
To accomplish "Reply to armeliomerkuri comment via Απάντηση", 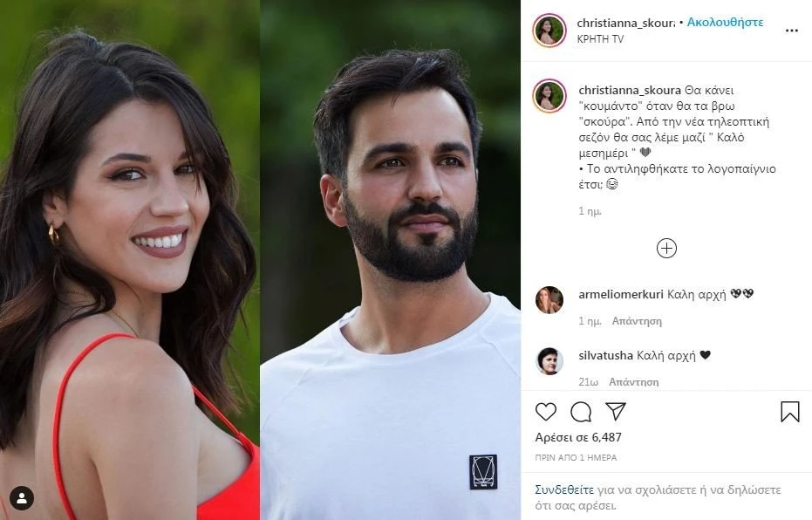I will [x=637, y=321].
